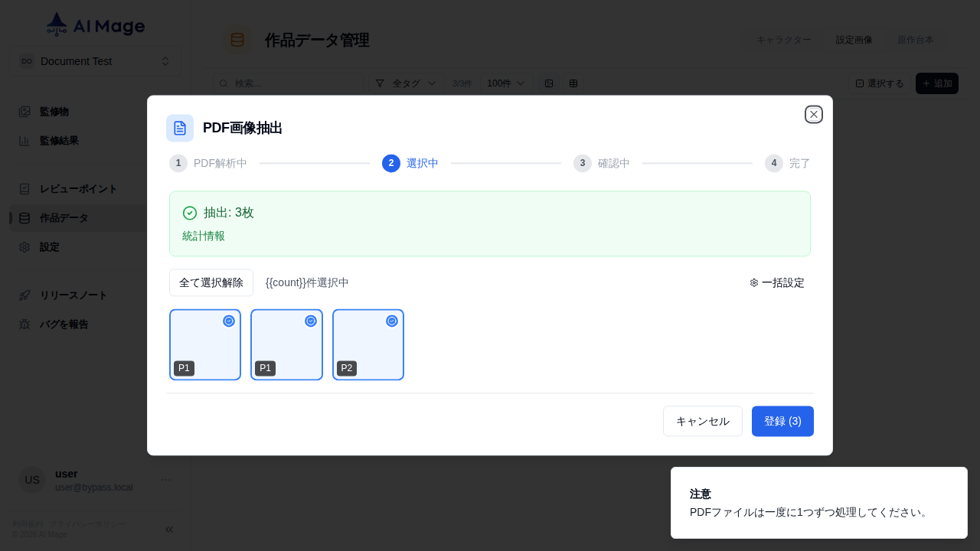Viewport: 980px width, 551px height.
Task: Open the Document Test project switcher
Action: pos(93,61)
